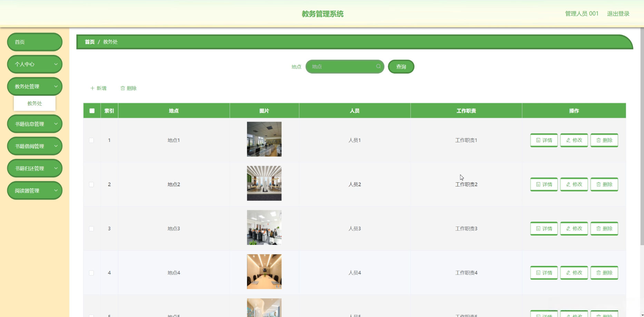Open 个人中心 sidebar menu
This screenshot has width=644, height=317.
(35, 64)
